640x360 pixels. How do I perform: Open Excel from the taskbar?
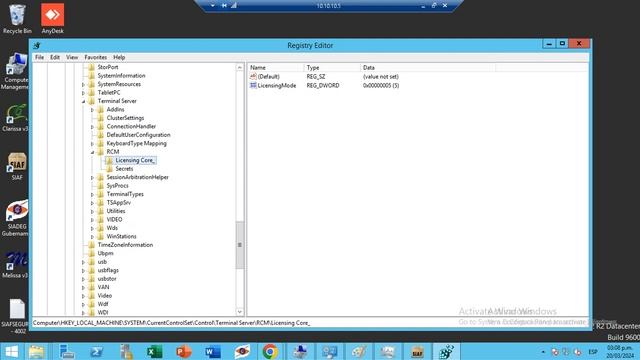pyautogui.click(x=155, y=351)
